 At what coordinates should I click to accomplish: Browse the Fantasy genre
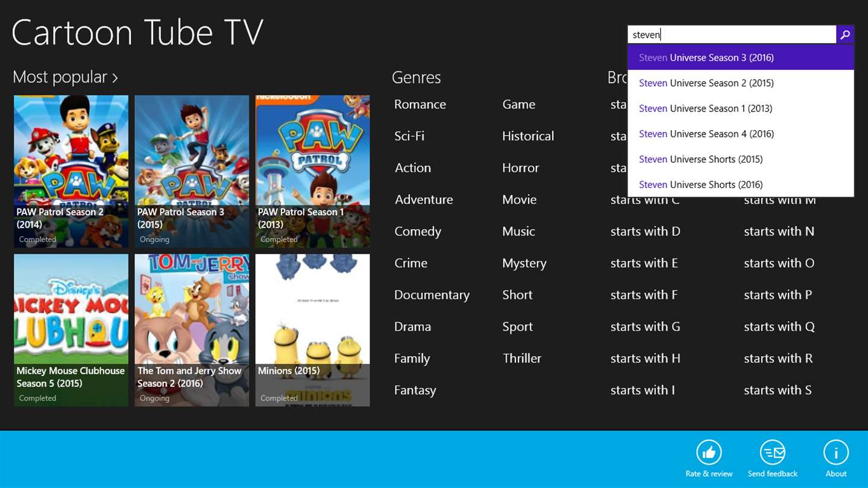coord(415,390)
